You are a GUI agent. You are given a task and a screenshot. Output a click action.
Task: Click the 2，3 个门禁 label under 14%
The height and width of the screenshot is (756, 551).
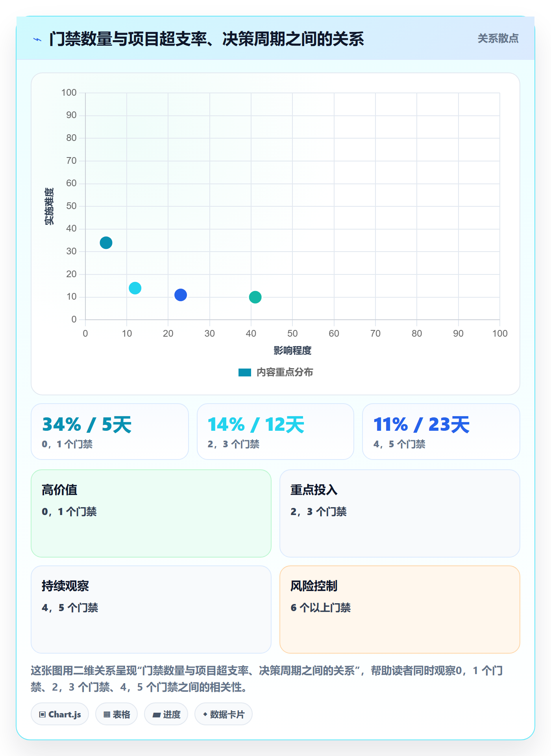pos(233,444)
